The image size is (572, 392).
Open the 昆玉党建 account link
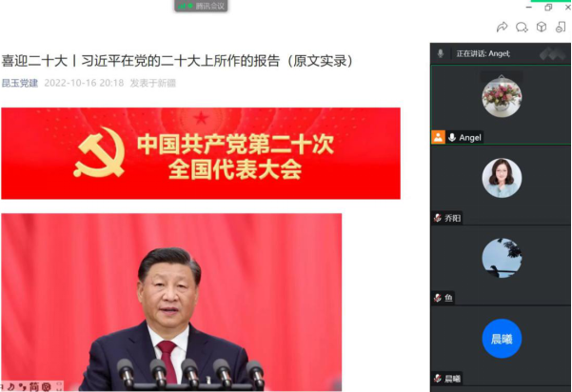tap(20, 83)
